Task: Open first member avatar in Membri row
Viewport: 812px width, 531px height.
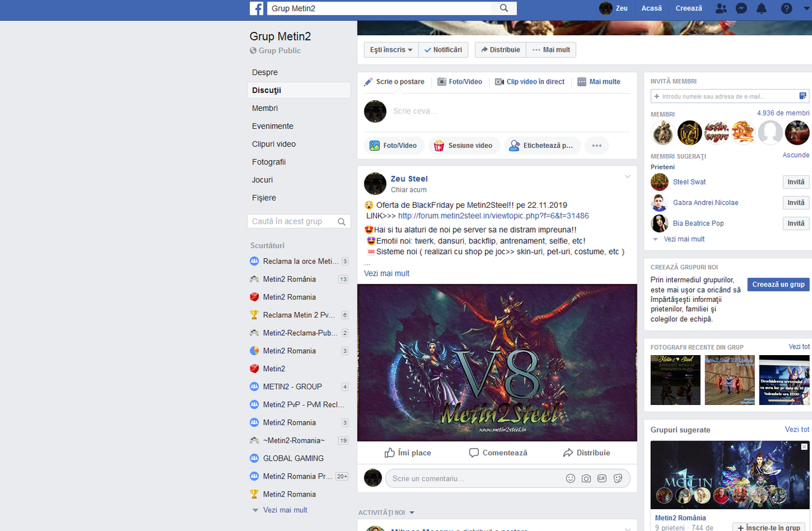Action: tap(662, 133)
